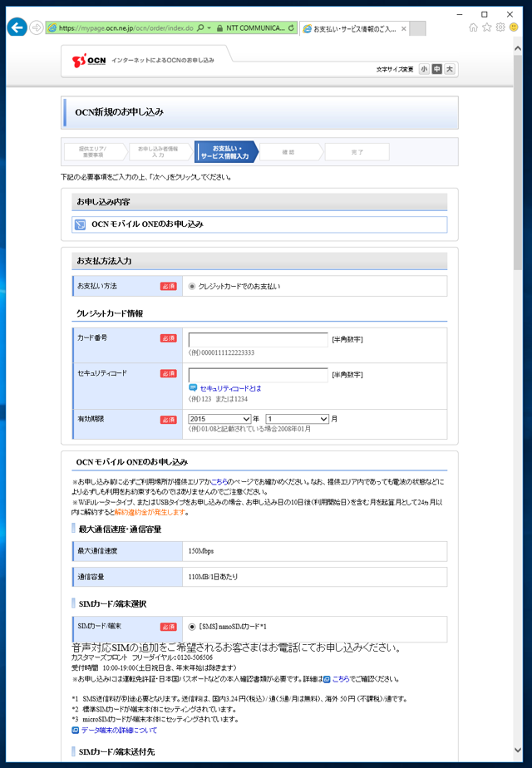Open the address bar dropdown arrow
532x768 pixels.
point(209,28)
